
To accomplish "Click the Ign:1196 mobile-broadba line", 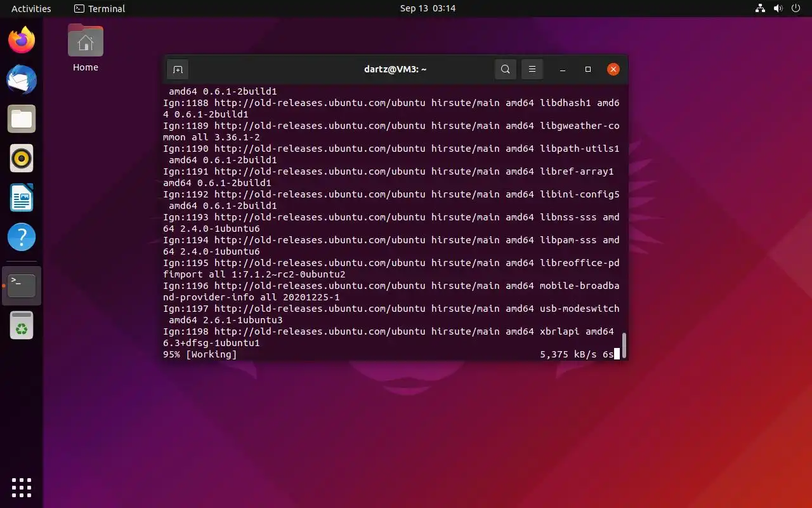I will 391,286.
